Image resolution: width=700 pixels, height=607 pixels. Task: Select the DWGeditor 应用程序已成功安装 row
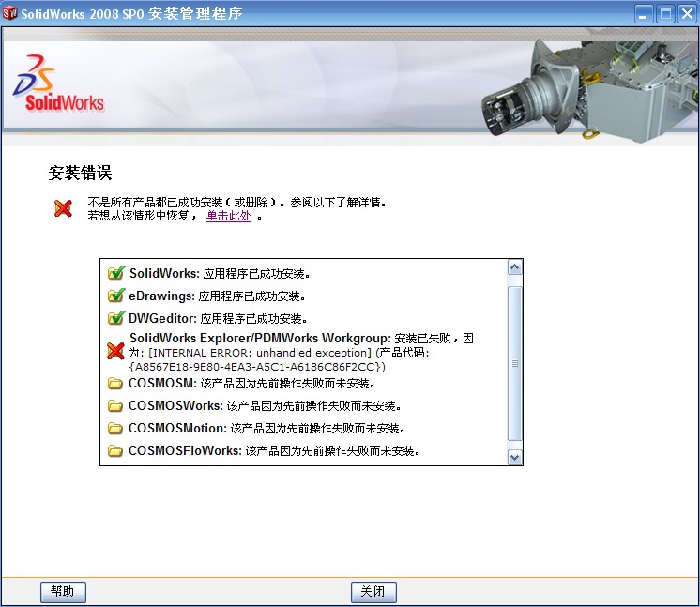218,318
